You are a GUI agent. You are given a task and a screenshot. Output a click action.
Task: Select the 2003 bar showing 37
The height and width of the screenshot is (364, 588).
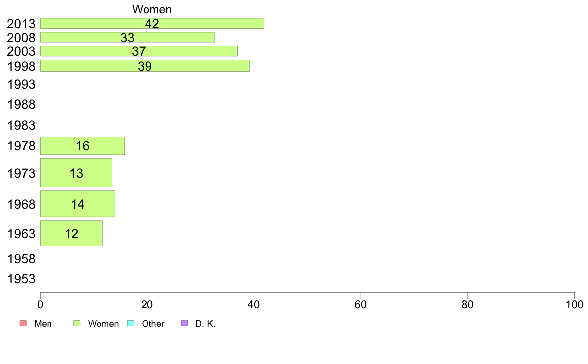[139, 51]
